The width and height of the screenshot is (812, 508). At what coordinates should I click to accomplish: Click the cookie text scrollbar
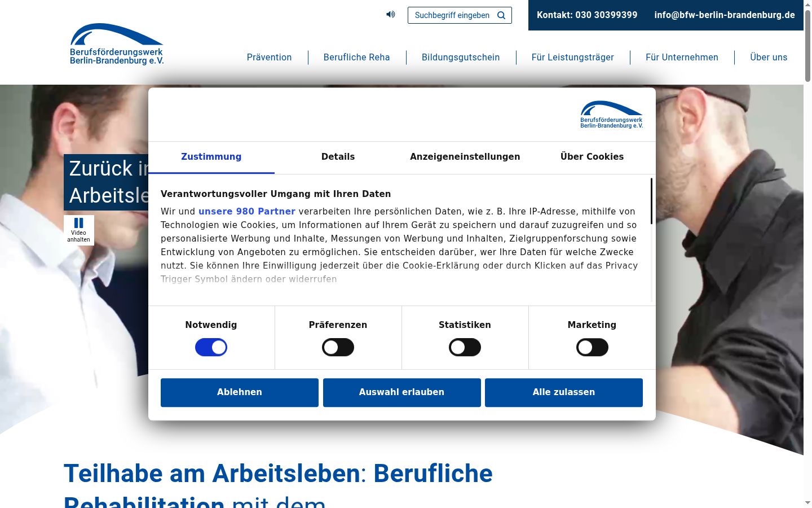651,201
